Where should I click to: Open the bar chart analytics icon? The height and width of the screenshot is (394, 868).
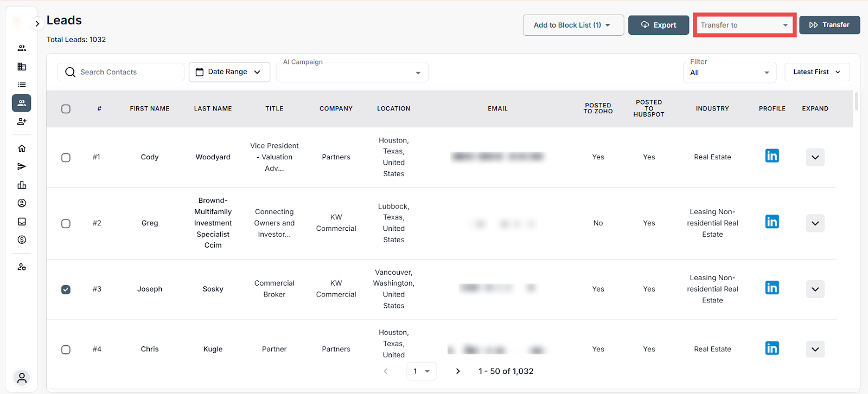[x=22, y=185]
